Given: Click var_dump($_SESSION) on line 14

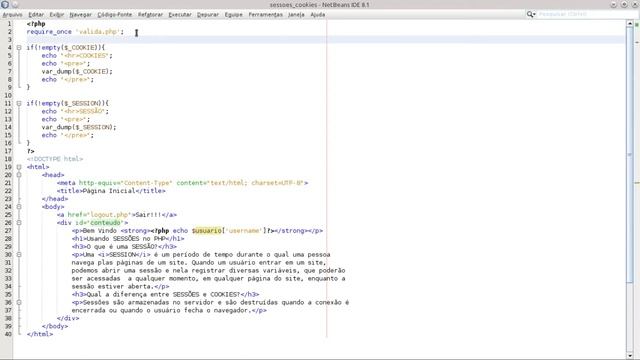Looking at the screenshot, I should [x=79, y=127].
